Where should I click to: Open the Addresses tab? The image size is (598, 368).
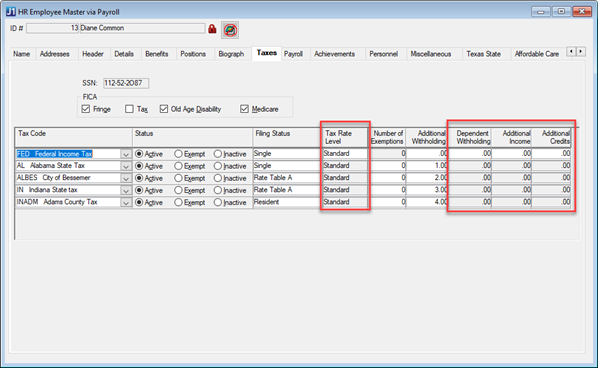(x=55, y=54)
